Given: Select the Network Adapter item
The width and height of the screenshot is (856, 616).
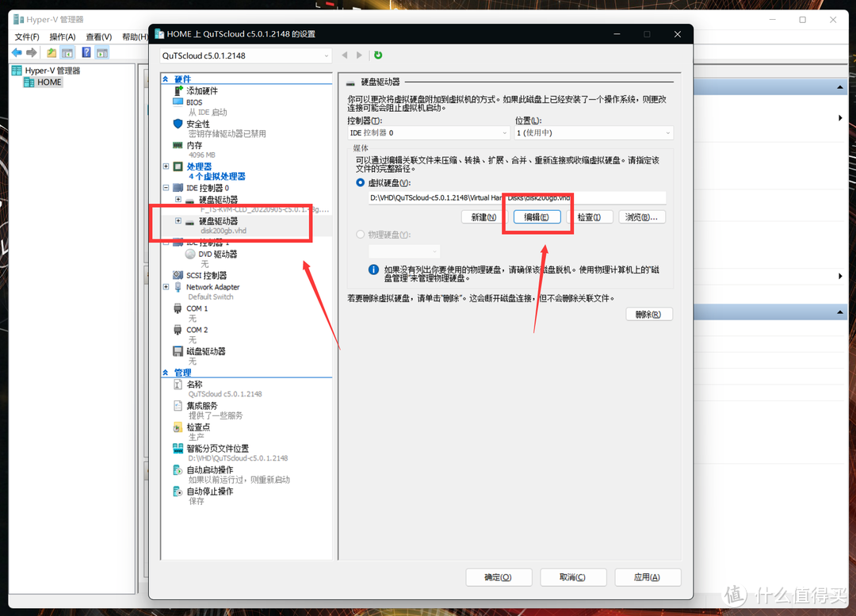Looking at the screenshot, I should 213,287.
